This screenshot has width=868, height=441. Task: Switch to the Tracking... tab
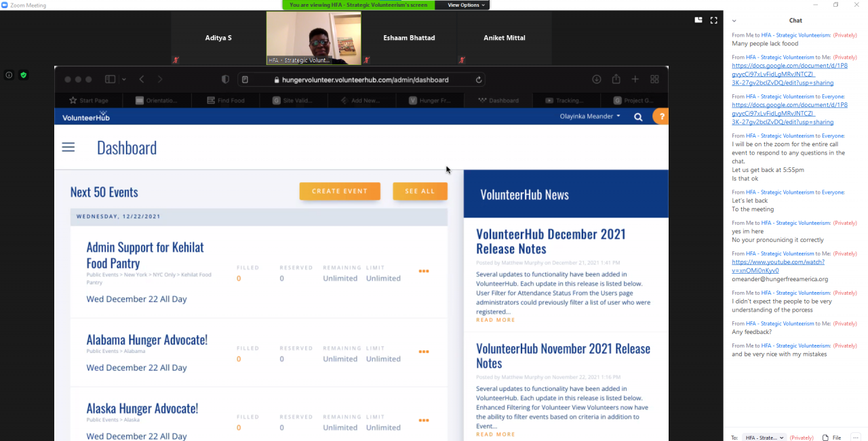click(x=567, y=100)
